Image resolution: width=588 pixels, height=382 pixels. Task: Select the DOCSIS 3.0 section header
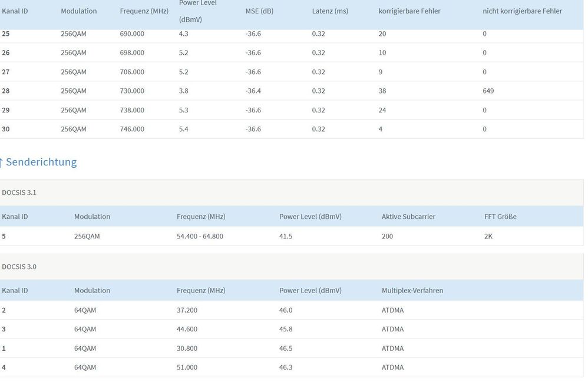coord(19,267)
